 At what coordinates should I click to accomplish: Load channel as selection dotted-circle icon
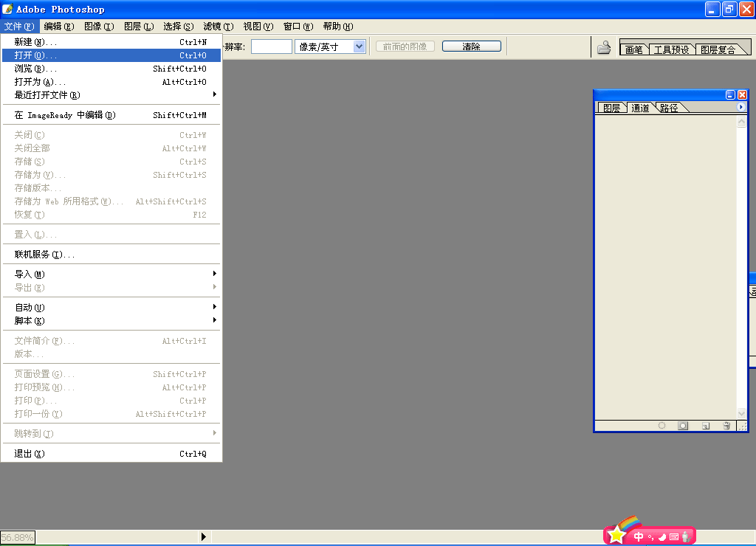[662, 426]
